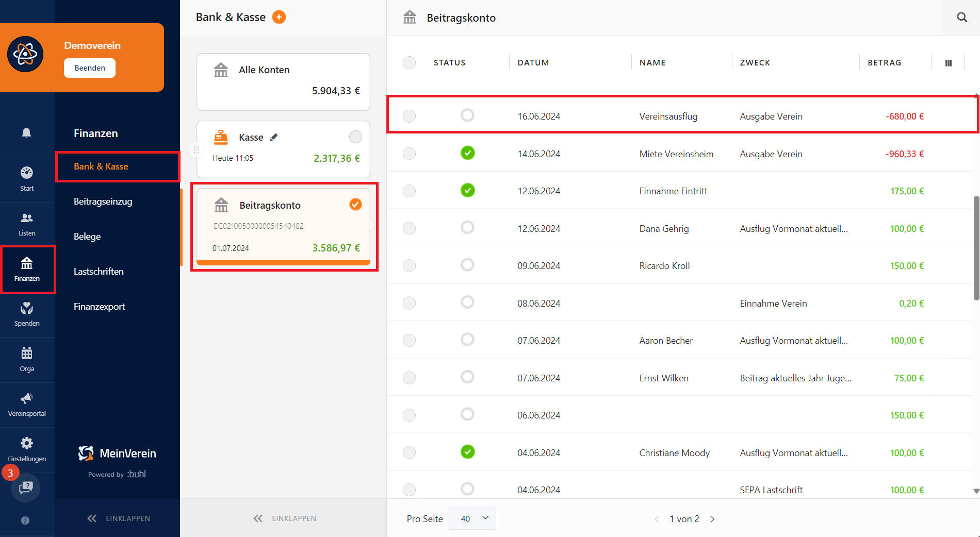Click the info icon at sidebar bottom
980x537 pixels.
(25, 521)
